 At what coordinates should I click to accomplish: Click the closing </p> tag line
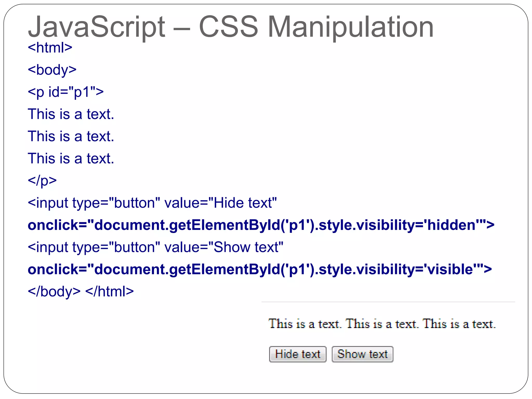(42, 180)
